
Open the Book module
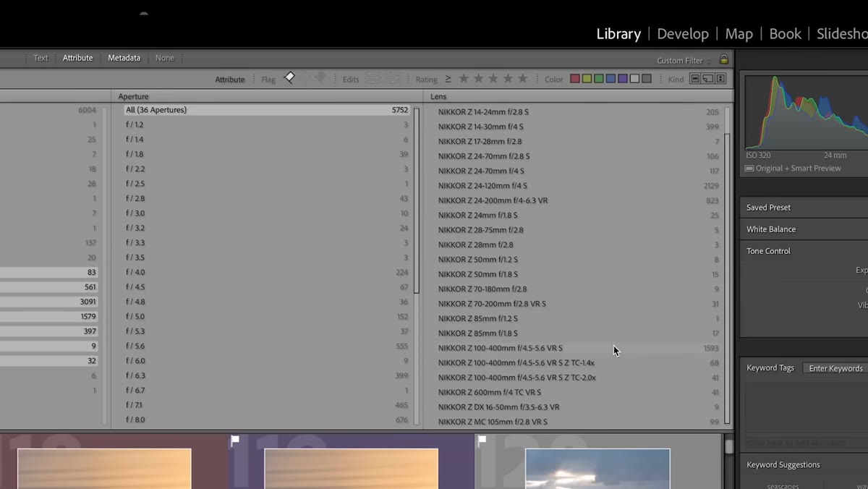(785, 34)
